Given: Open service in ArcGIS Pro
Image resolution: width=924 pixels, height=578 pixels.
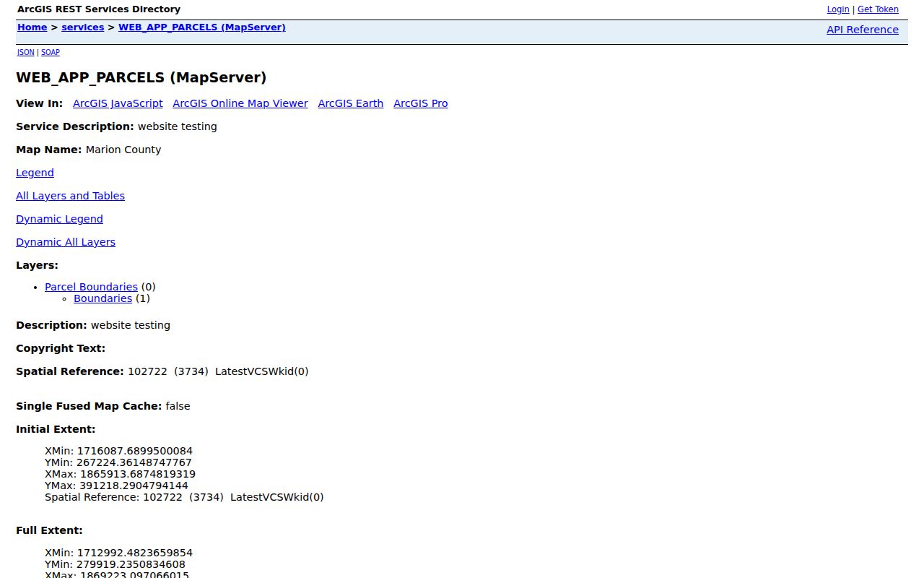Looking at the screenshot, I should coord(421,103).
